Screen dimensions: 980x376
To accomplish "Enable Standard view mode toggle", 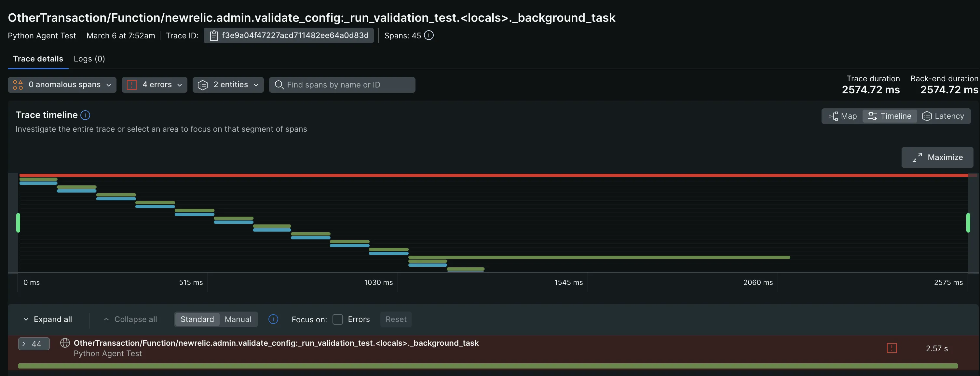I will 197,319.
